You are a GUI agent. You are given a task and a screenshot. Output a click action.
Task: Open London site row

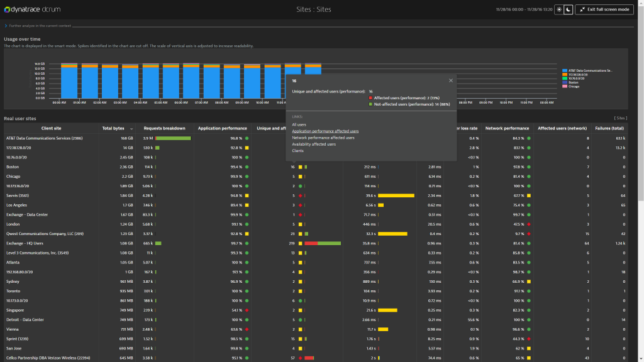point(13,224)
